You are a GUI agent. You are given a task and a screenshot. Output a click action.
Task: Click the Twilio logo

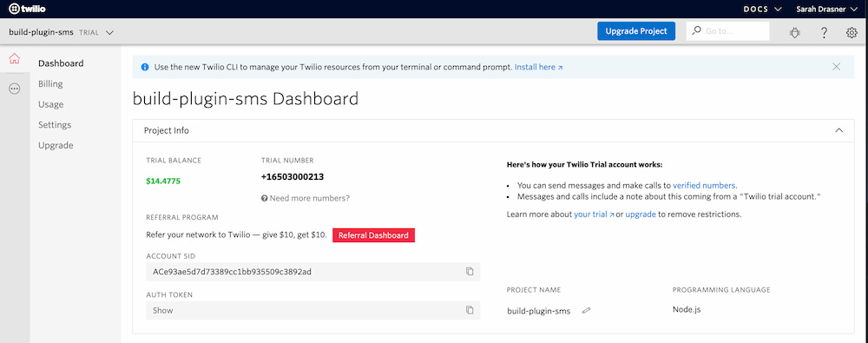(x=27, y=9)
